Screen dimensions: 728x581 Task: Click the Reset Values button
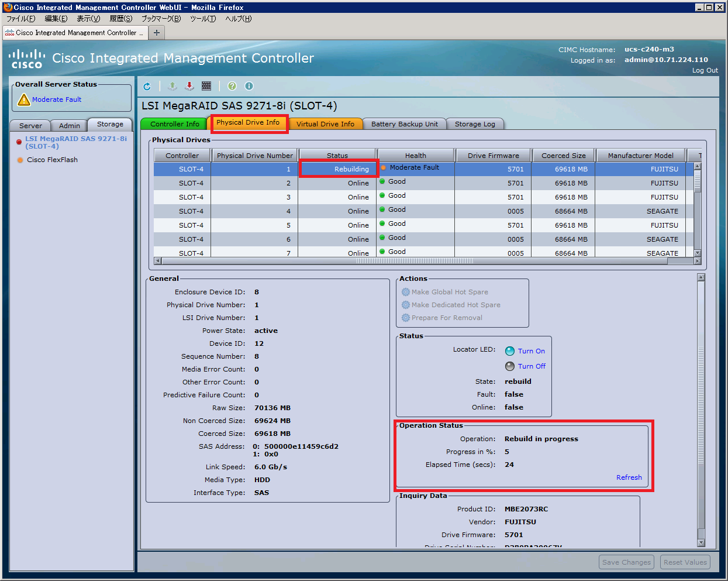685,562
